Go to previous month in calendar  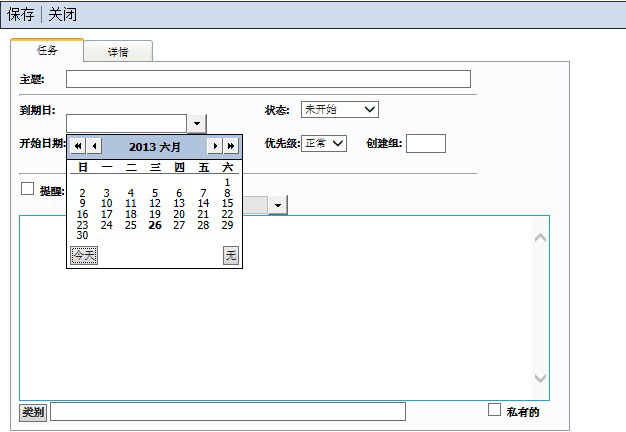[95, 146]
